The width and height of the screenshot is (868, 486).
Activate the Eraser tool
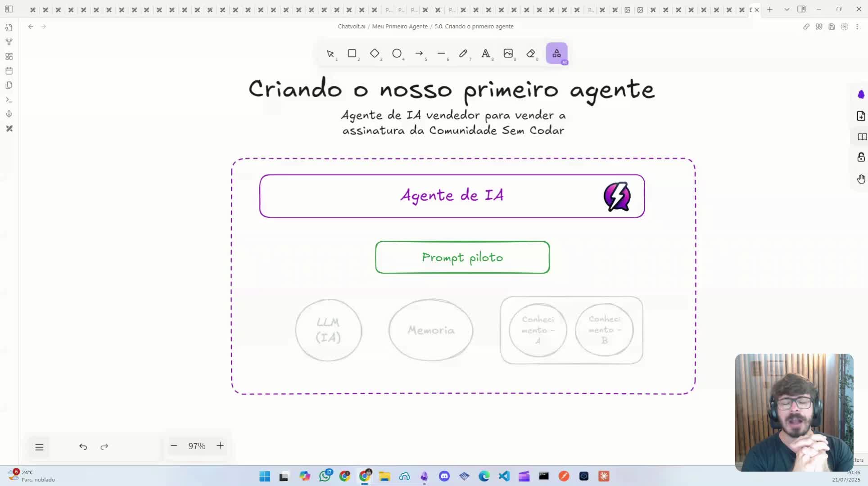(532, 54)
